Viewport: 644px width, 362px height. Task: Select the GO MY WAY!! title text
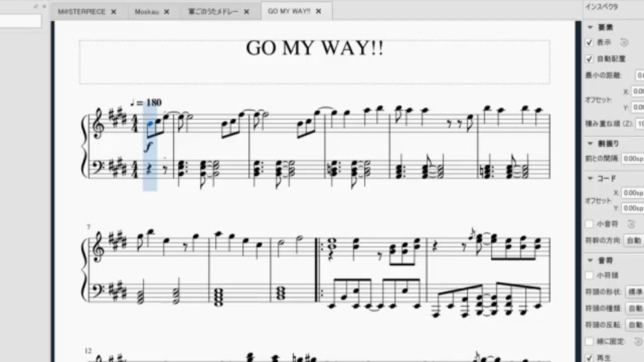pos(315,48)
